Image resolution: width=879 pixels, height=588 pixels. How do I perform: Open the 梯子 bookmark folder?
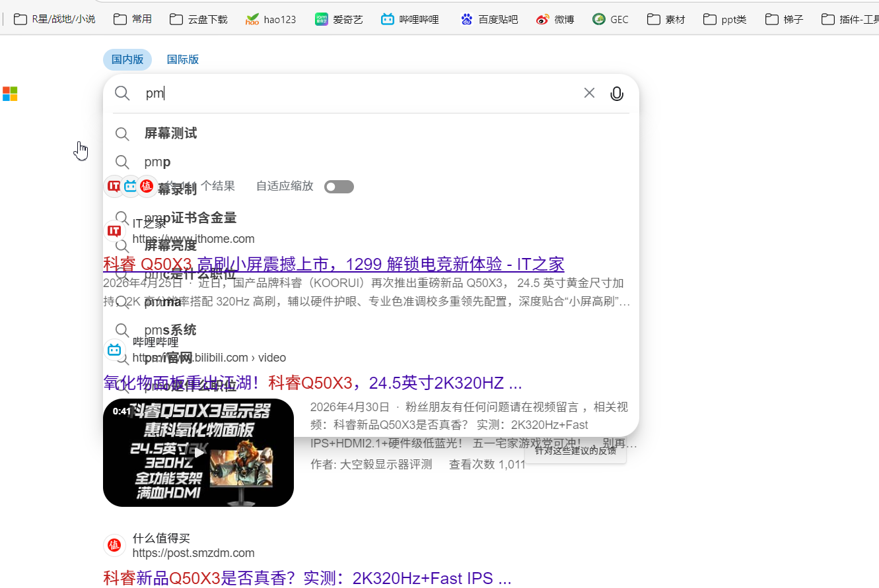coord(784,19)
